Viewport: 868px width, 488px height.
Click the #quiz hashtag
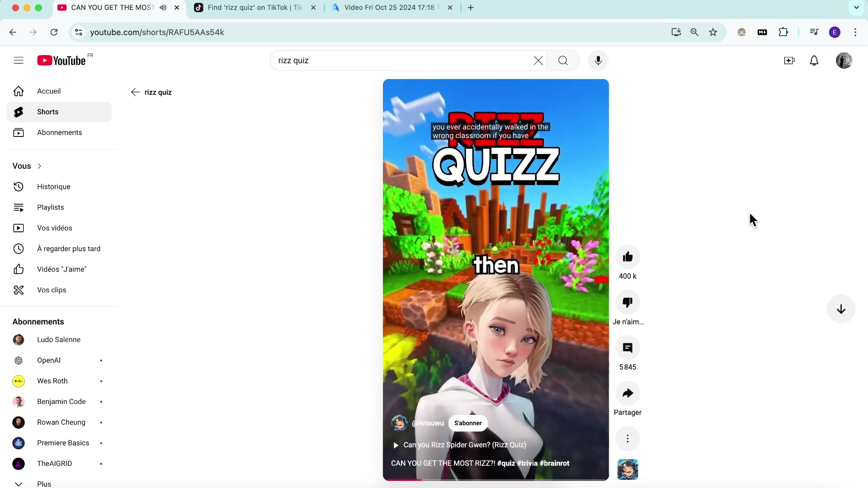click(x=506, y=464)
